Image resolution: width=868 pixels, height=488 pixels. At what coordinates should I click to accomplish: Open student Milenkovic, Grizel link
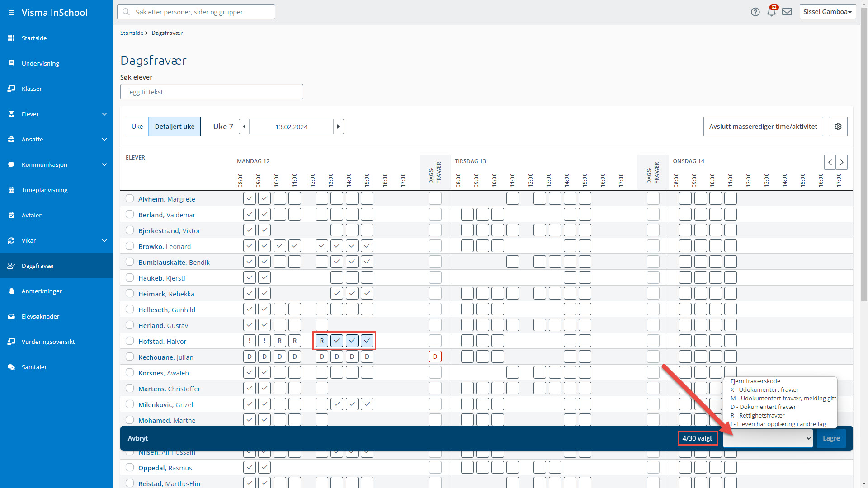point(165,404)
